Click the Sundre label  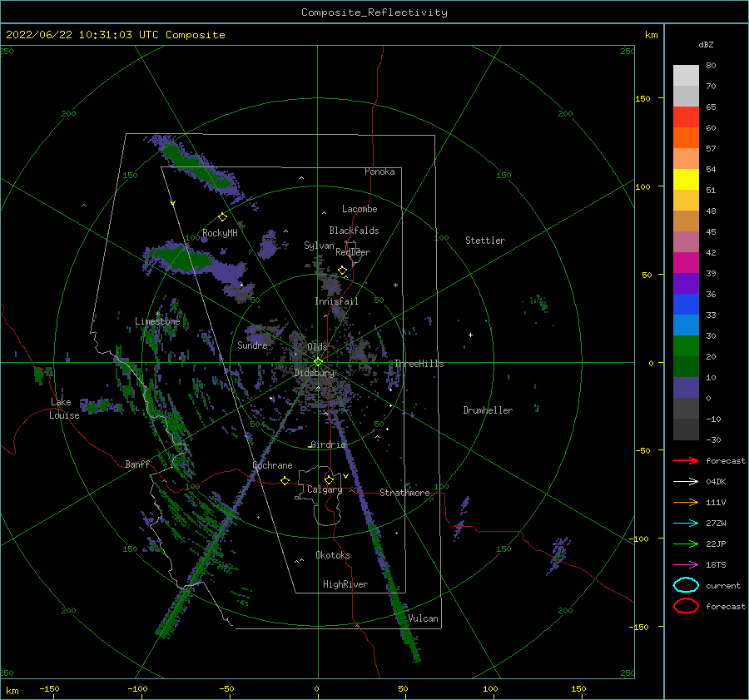tap(252, 345)
